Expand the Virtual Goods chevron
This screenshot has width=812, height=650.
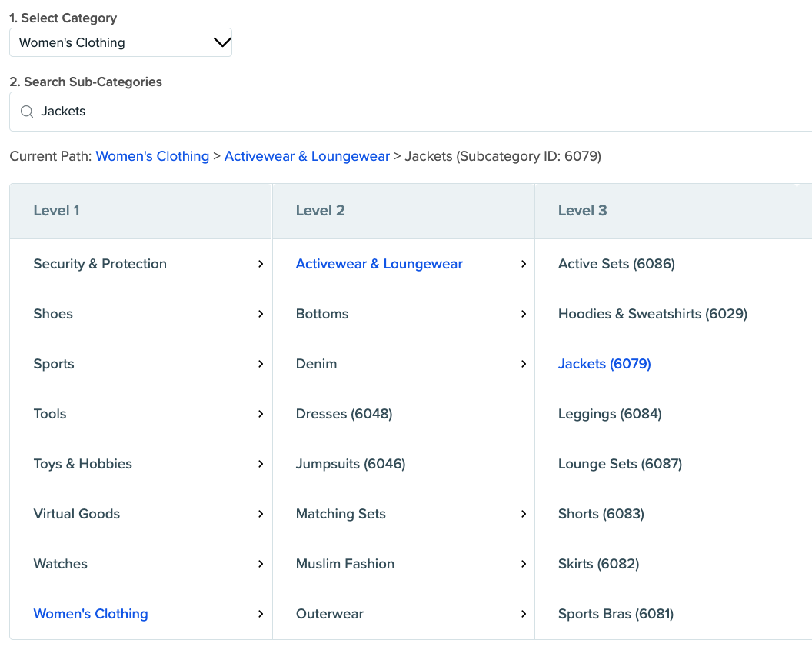coord(261,514)
